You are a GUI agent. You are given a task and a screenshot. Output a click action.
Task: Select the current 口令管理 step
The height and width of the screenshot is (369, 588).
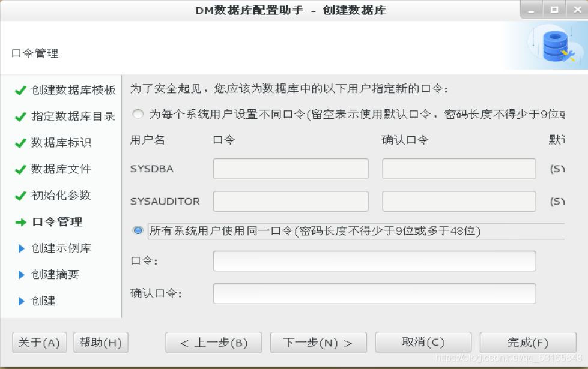pos(57,222)
